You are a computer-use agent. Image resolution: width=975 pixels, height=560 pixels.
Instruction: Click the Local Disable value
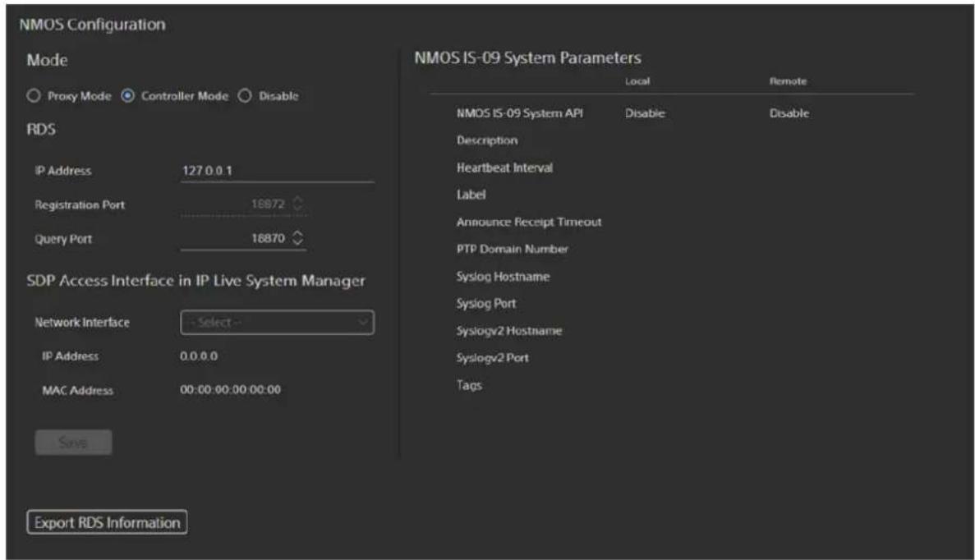pyautogui.click(x=645, y=113)
